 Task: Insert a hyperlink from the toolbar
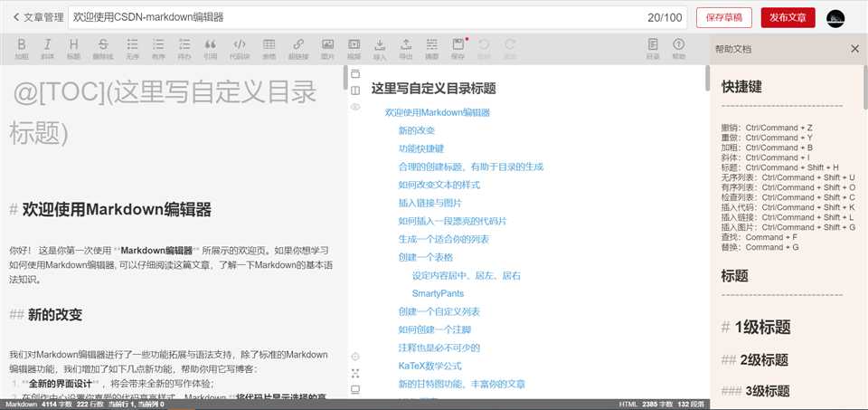coord(298,49)
